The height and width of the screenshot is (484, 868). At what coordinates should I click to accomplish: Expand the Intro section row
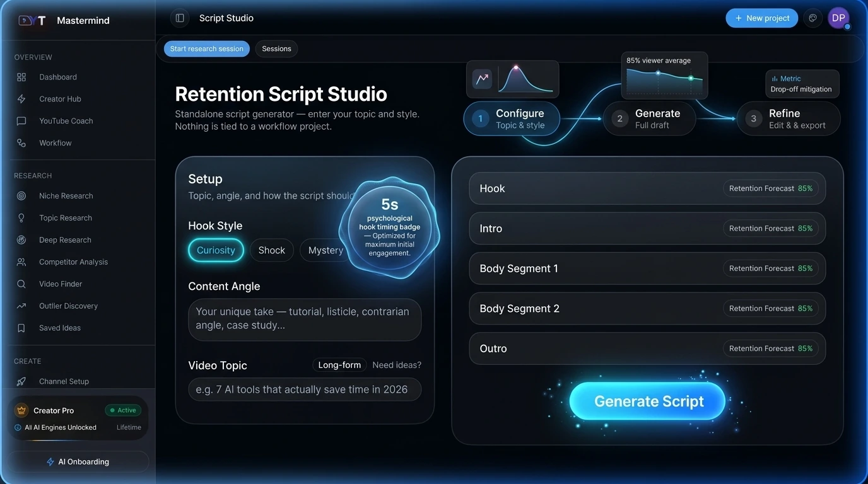tap(647, 228)
